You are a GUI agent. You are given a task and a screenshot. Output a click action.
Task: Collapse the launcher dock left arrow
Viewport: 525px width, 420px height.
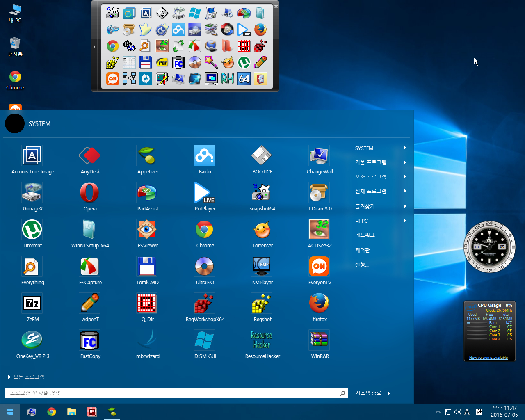point(94,46)
